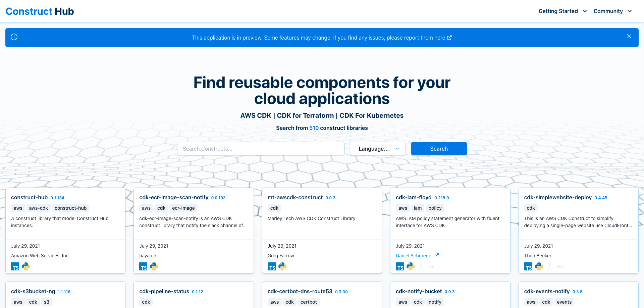Open the cdk-notify-bucket package

[419, 291]
